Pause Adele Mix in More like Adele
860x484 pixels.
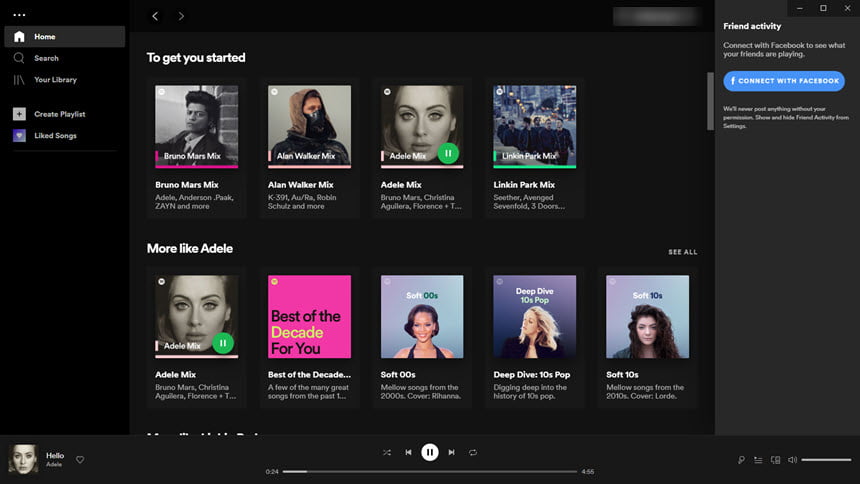pyautogui.click(x=223, y=343)
